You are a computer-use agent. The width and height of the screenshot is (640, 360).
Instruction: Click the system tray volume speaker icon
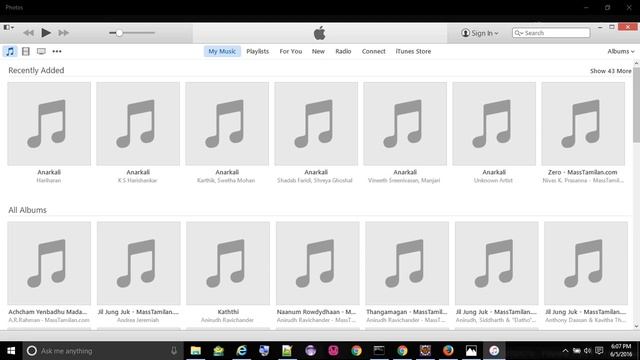587,351
